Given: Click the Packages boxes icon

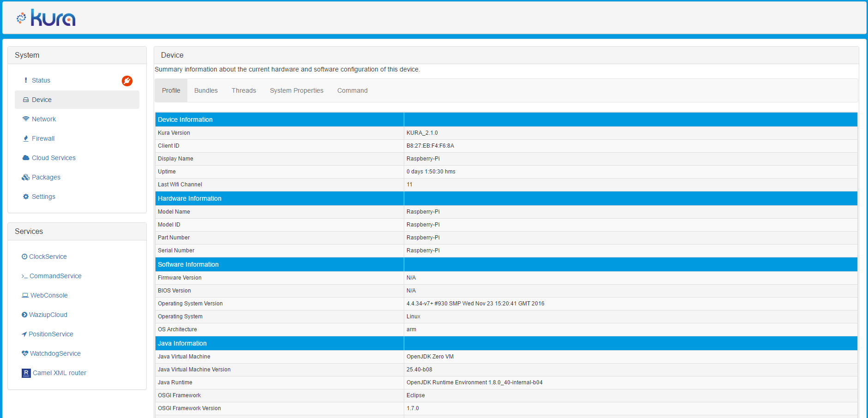Looking at the screenshot, I should coord(26,177).
